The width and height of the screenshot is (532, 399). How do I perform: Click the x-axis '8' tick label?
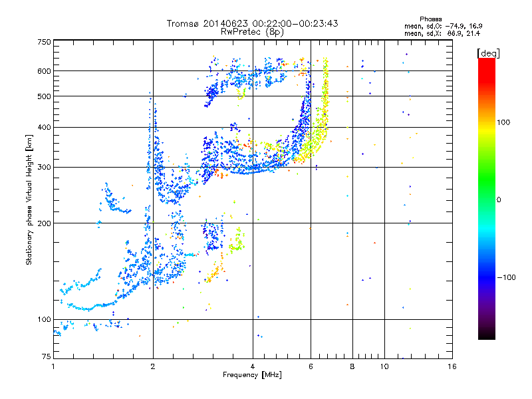[x=352, y=366]
